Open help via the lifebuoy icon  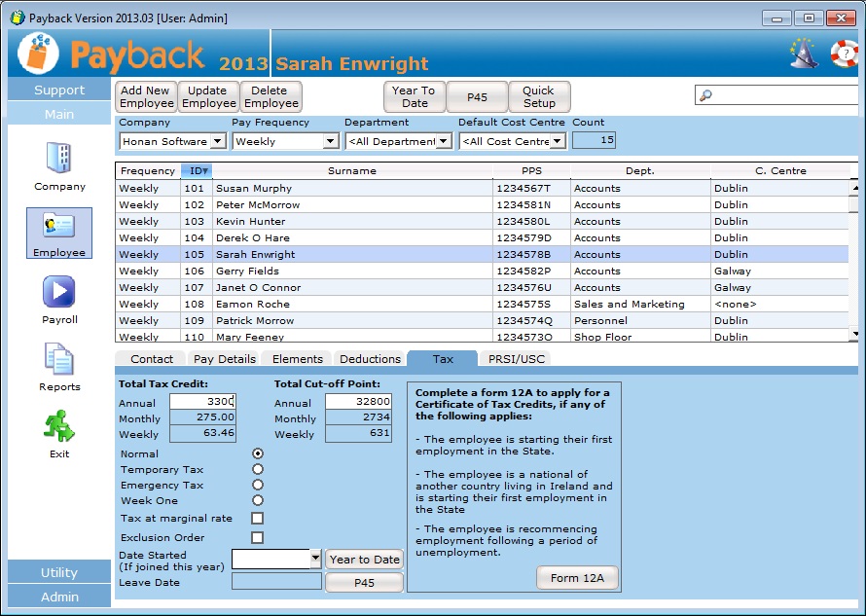pos(846,53)
